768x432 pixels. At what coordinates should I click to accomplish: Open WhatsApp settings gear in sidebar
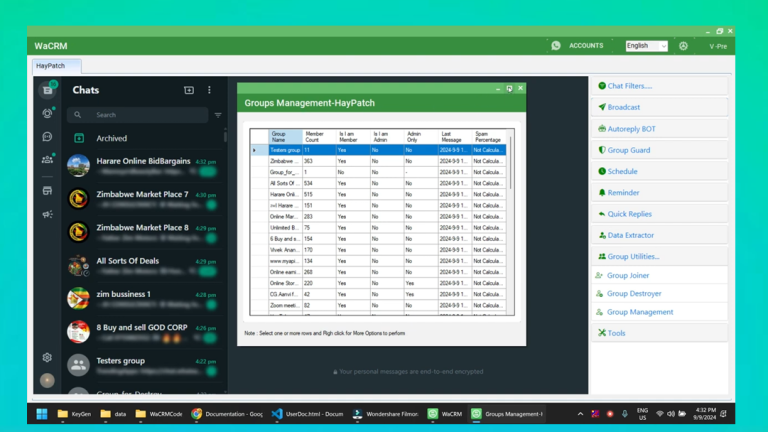47,357
